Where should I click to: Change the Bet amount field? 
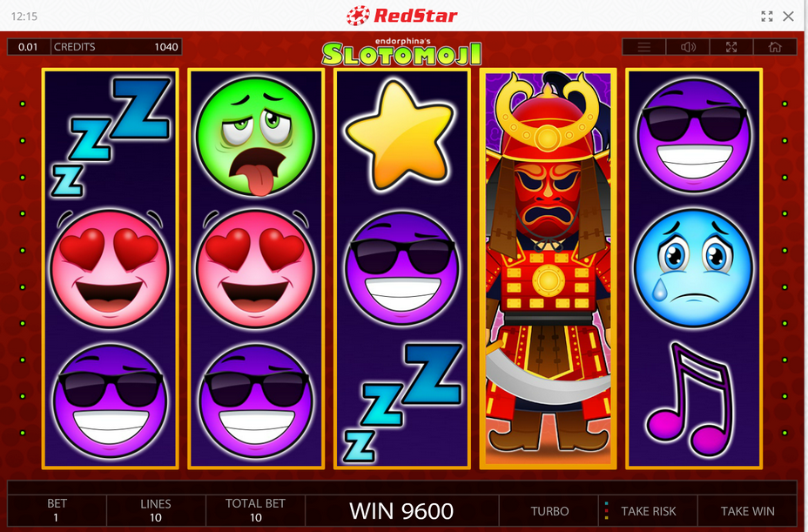click(x=57, y=510)
